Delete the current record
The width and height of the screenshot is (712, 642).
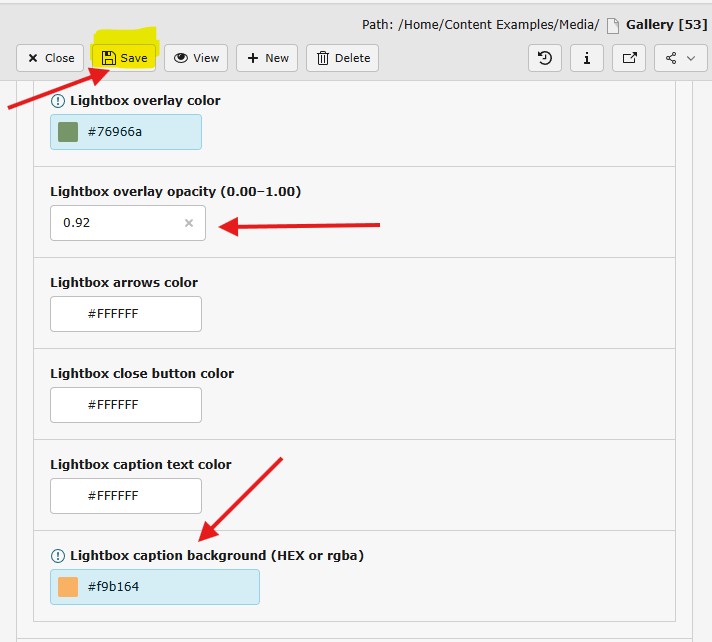(343, 58)
